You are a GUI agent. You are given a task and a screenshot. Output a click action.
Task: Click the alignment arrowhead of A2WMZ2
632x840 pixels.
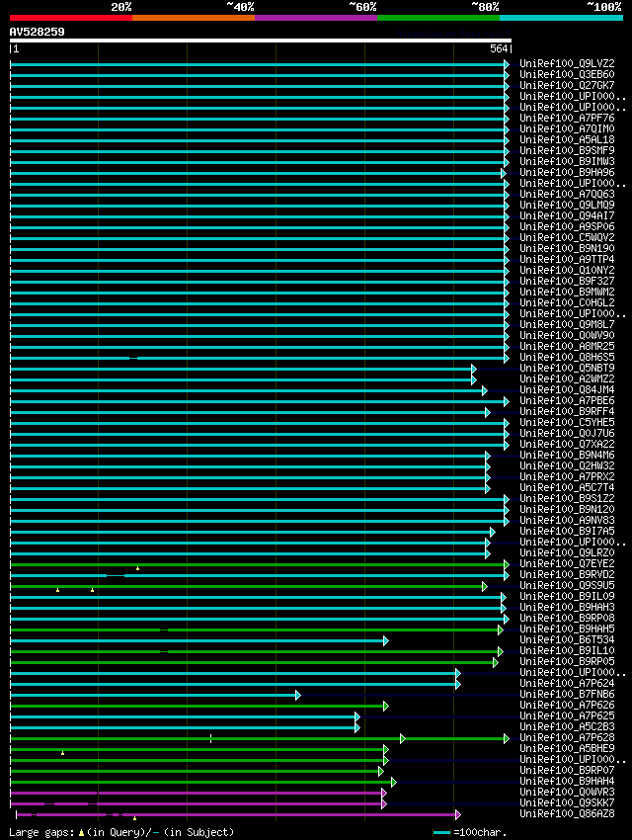(474, 379)
